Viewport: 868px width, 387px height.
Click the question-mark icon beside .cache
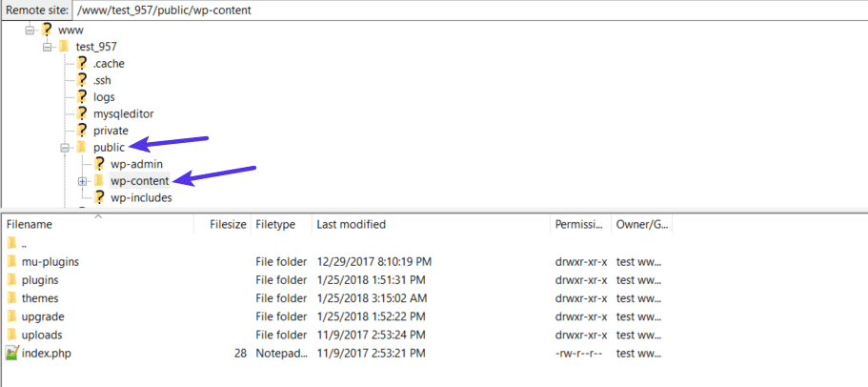click(x=82, y=63)
